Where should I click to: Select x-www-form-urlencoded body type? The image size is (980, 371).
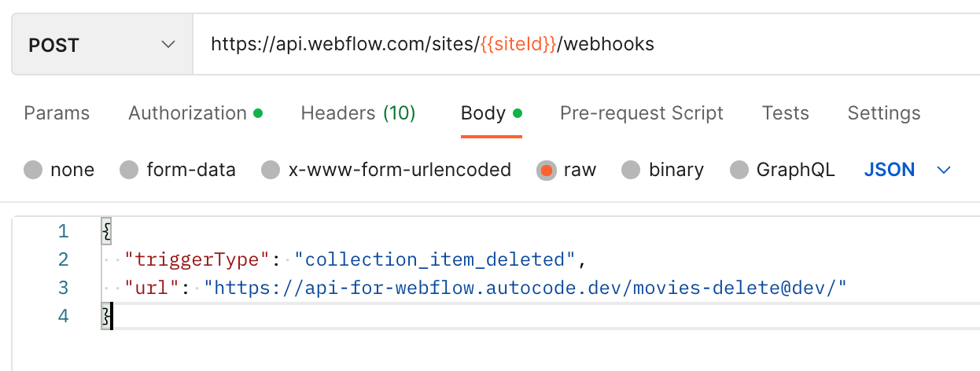point(271,170)
